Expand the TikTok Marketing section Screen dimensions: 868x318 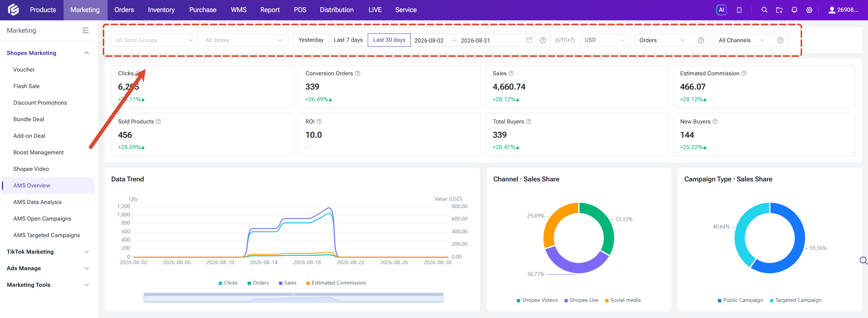(48, 252)
